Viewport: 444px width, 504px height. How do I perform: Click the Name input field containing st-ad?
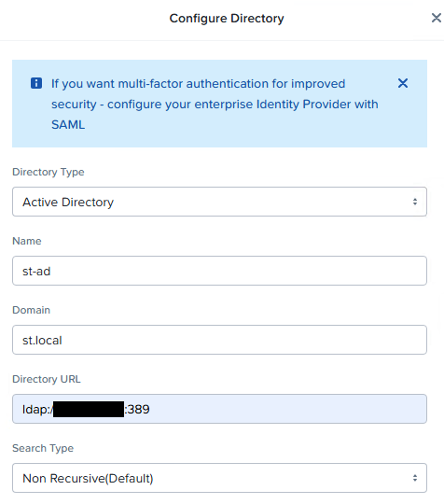click(219, 271)
